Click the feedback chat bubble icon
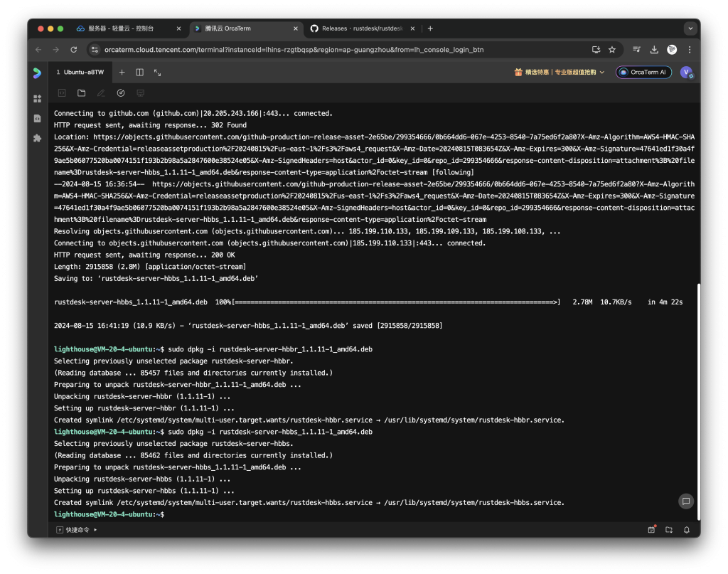728x574 pixels. click(685, 501)
